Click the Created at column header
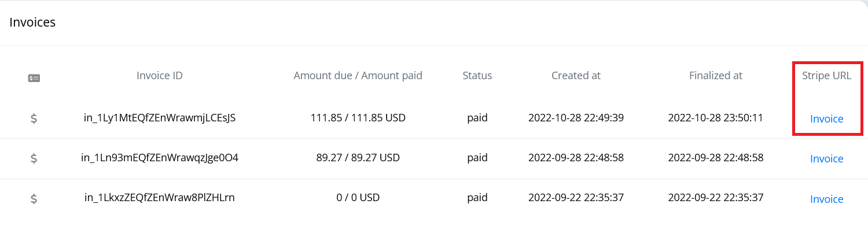Screen dimensions: 868x241 click(x=576, y=75)
